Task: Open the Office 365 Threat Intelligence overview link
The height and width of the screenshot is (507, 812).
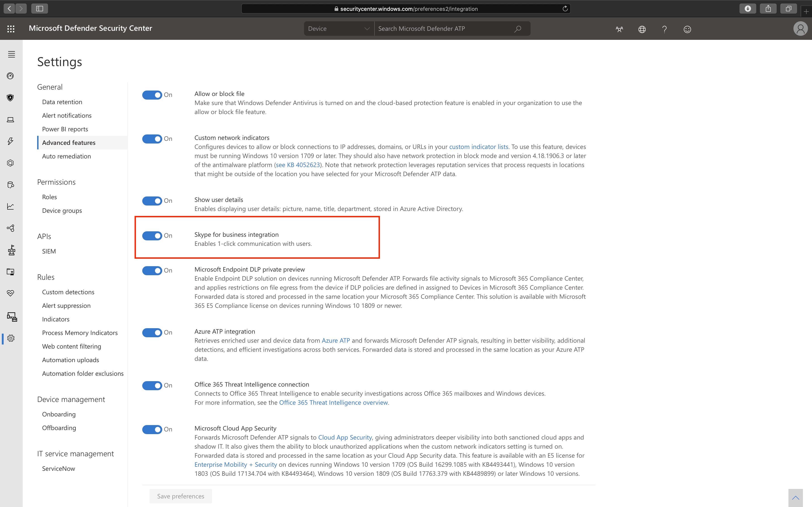Action: coord(333,402)
